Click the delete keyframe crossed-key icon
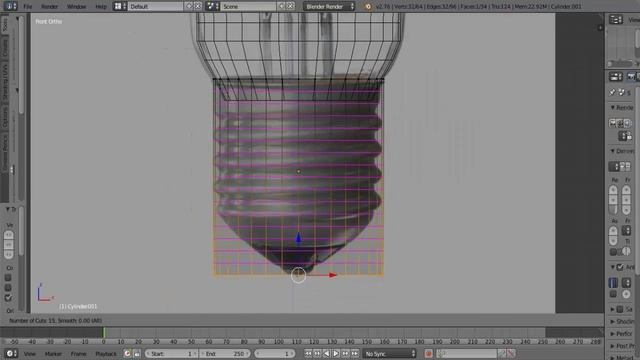The width and height of the screenshot is (640, 360). (511, 353)
